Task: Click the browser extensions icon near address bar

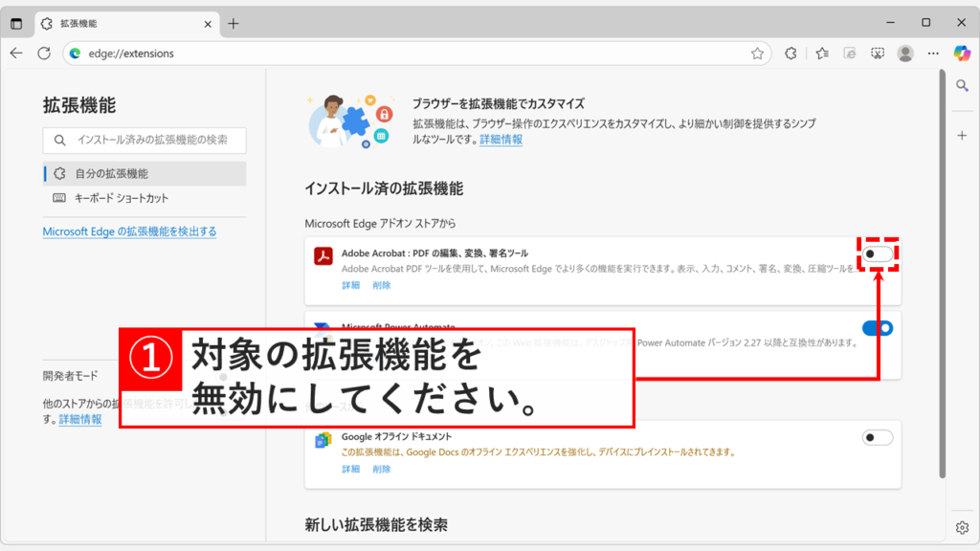Action: [x=791, y=54]
